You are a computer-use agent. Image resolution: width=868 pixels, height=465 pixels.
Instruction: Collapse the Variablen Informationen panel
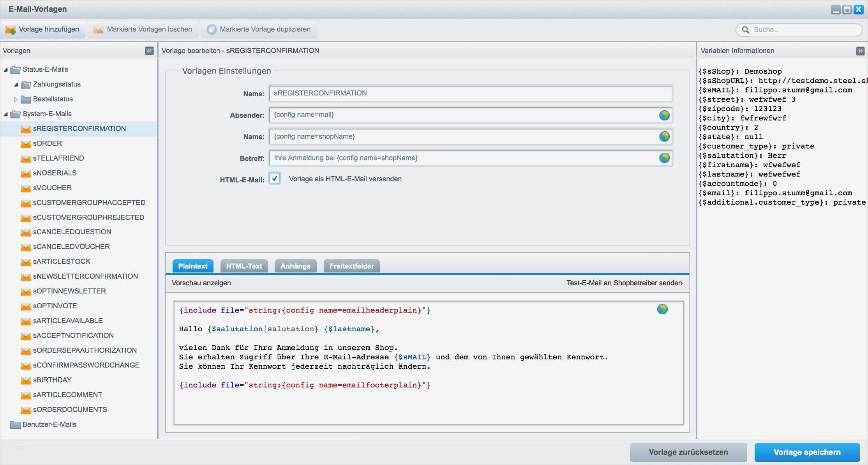coord(860,51)
